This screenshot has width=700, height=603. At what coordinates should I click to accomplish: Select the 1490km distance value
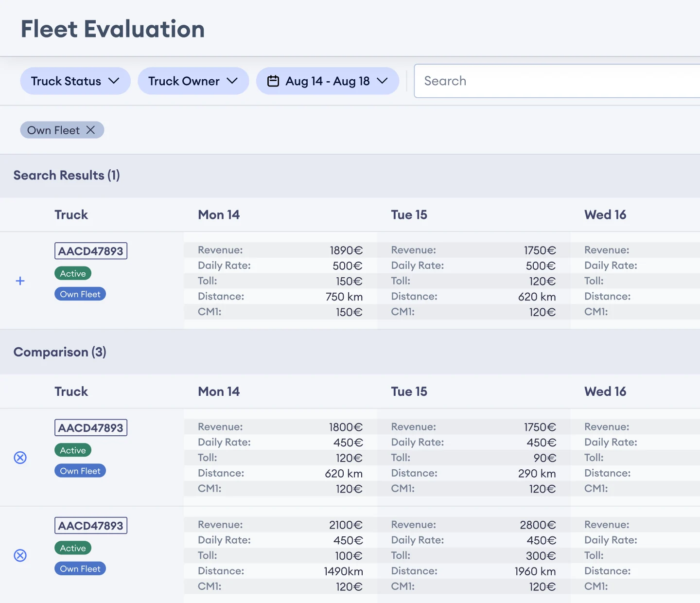pyautogui.click(x=344, y=571)
